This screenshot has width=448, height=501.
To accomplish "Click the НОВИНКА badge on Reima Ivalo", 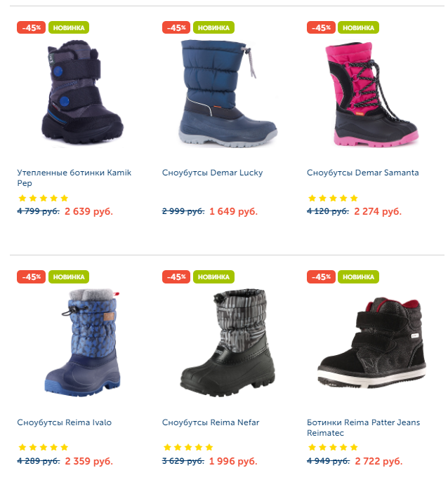I will (69, 276).
